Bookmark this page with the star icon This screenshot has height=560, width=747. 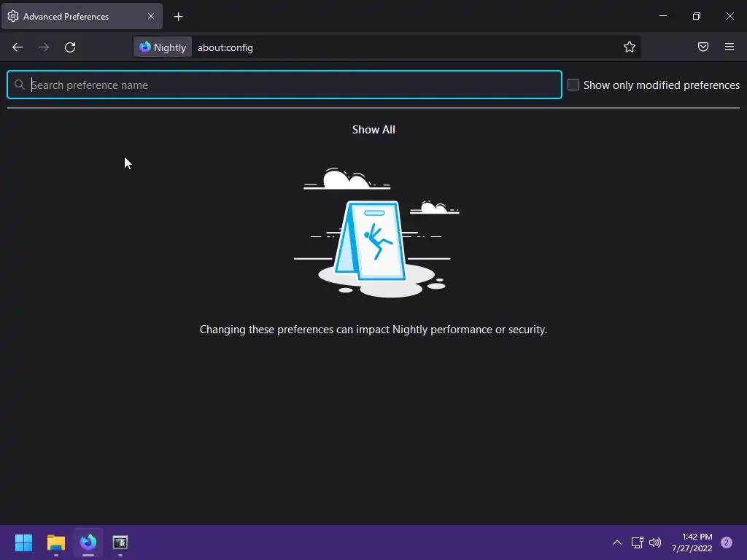click(630, 47)
